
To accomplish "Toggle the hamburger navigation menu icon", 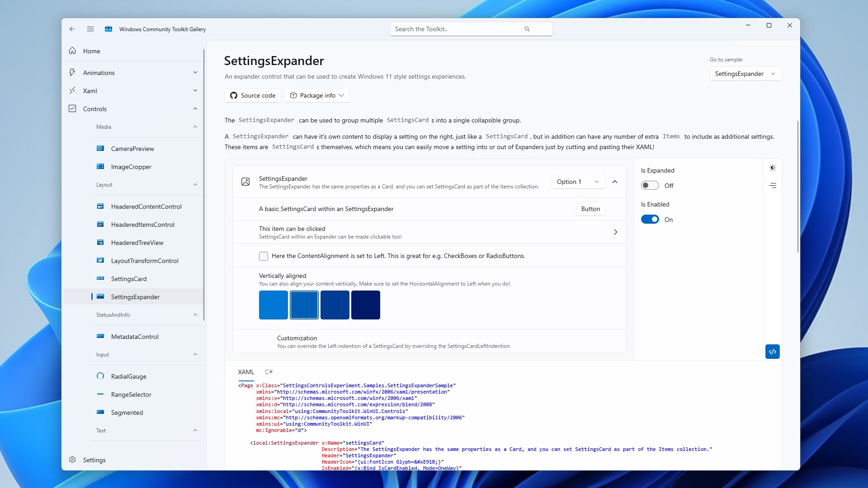I will click(x=90, y=29).
